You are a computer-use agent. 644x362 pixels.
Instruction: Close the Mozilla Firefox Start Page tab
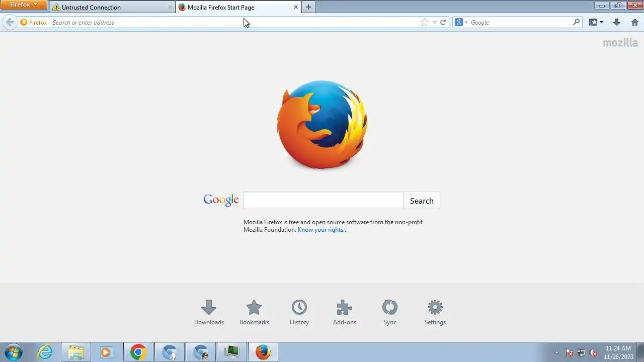coord(295,7)
